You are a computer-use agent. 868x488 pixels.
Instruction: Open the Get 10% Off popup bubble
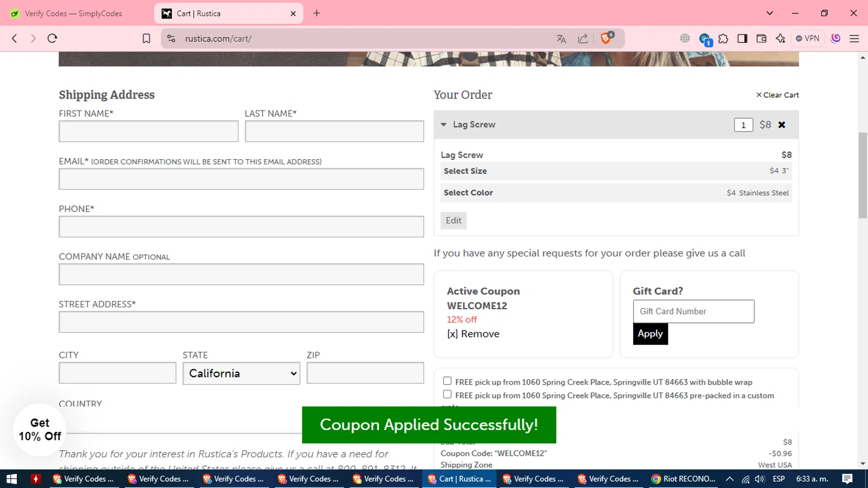coord(40,430)
